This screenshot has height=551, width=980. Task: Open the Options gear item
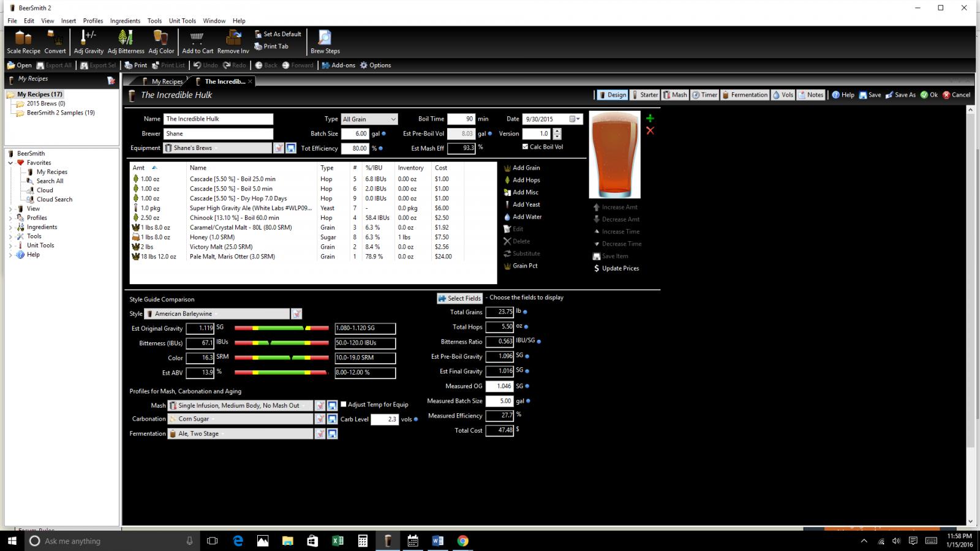pos(375,66)
